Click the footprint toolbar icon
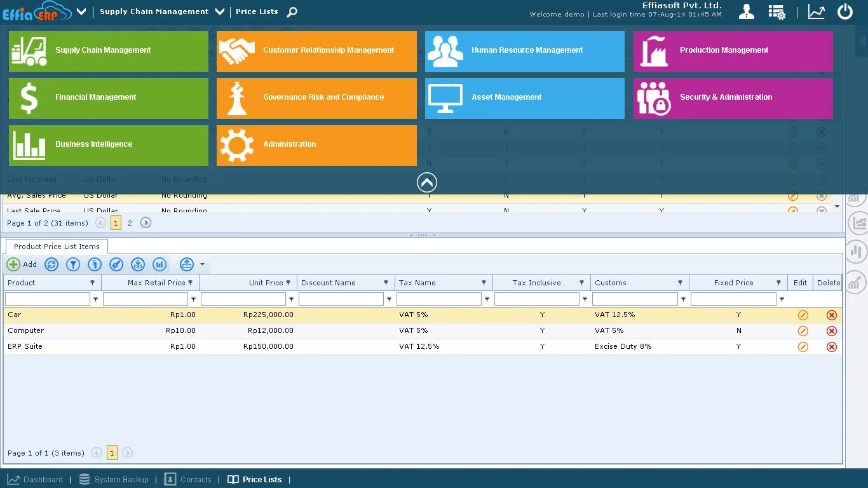This screenshot has width=868, height=488. (x=95, y=264)
